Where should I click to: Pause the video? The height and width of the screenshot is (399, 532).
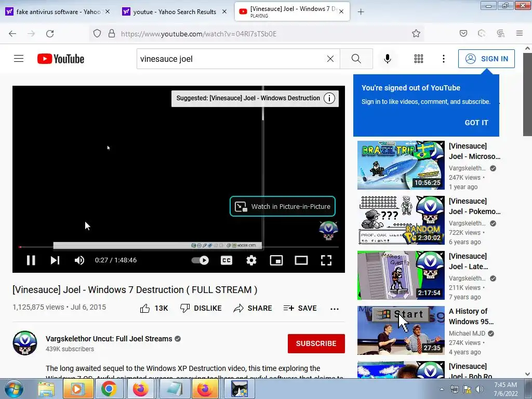pyautogui.click(x=31, y=260)
